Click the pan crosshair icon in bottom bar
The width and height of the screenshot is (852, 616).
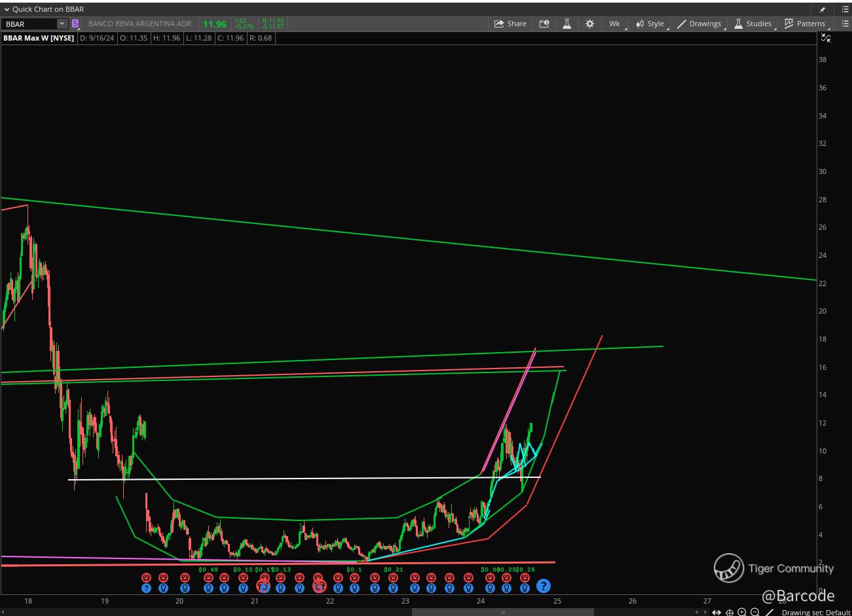(730, 612)
